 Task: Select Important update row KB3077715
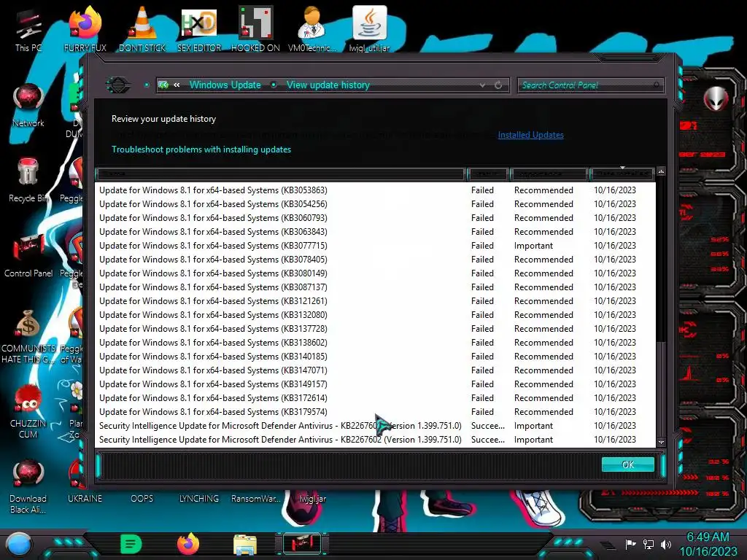point(375,245)
